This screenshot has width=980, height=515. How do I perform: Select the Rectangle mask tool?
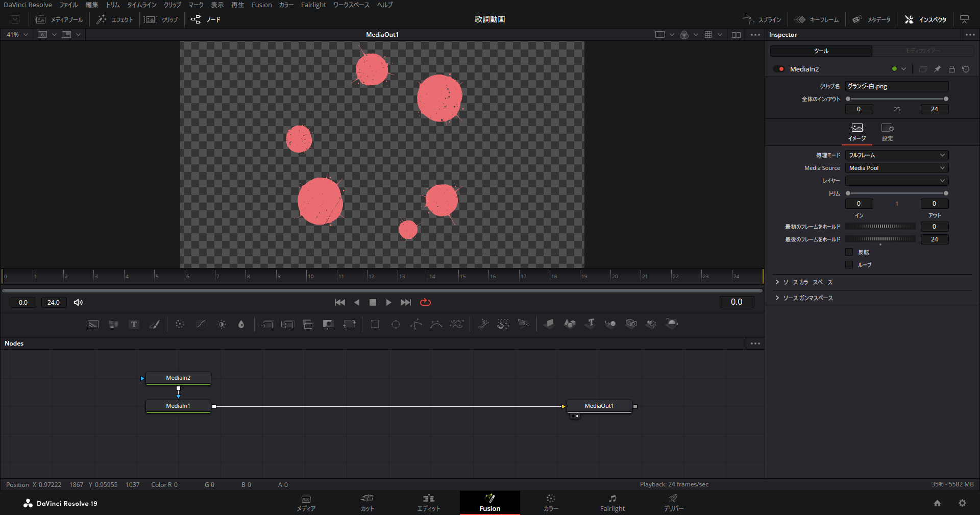coord(375,324)
